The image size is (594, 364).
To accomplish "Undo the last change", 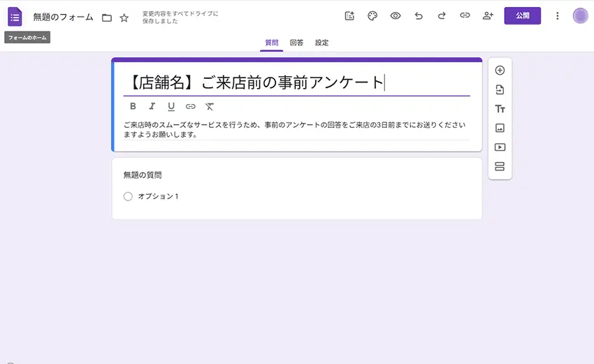I will 419,16.
